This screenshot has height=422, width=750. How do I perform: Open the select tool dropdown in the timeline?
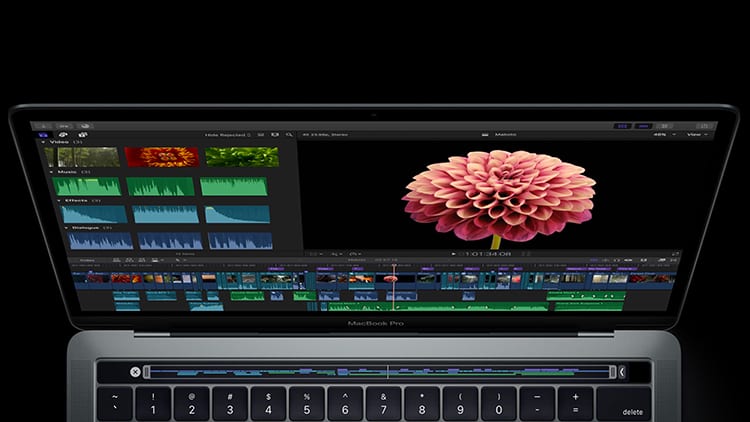180,260
